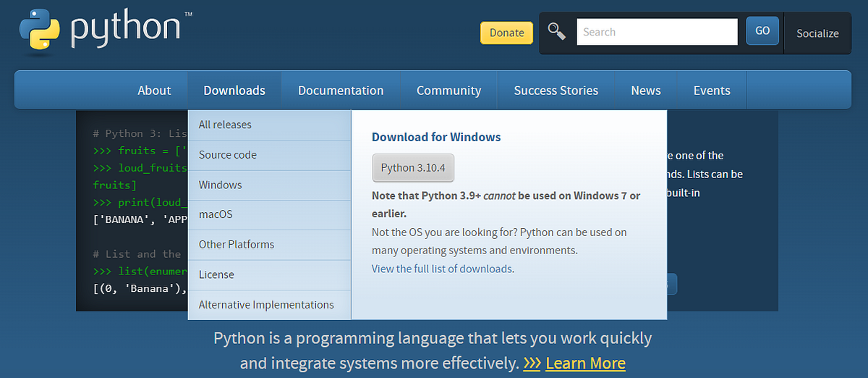This screenshot has width=868, height=378.
Task: Expand the Downloads menu
Action: pyautogui.click(x=234, y=91)
